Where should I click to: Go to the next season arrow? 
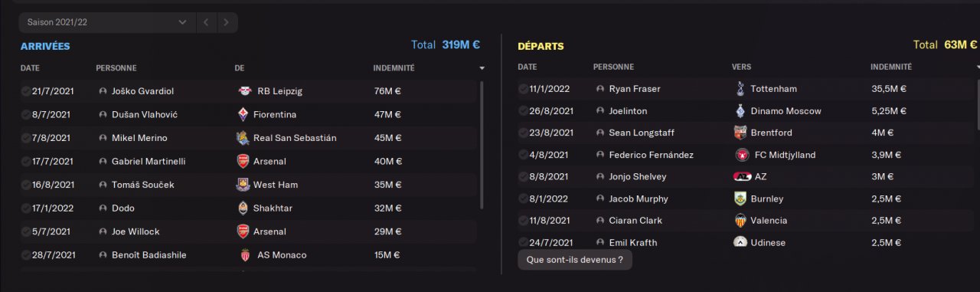pos(226,22)
